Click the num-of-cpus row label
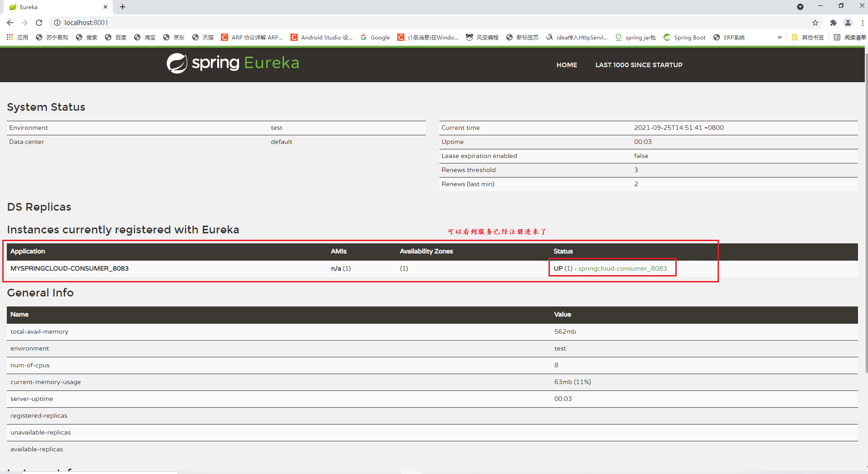This screenshot has height=474, width=868. pos(30,365)
